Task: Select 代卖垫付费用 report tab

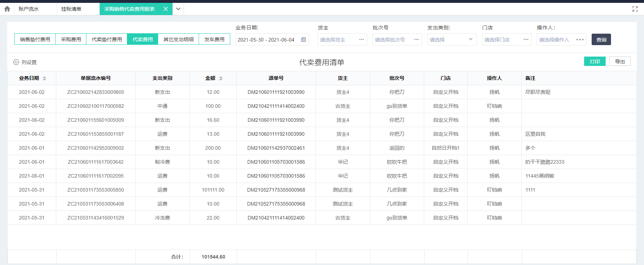Action: [x=107, y=39]
